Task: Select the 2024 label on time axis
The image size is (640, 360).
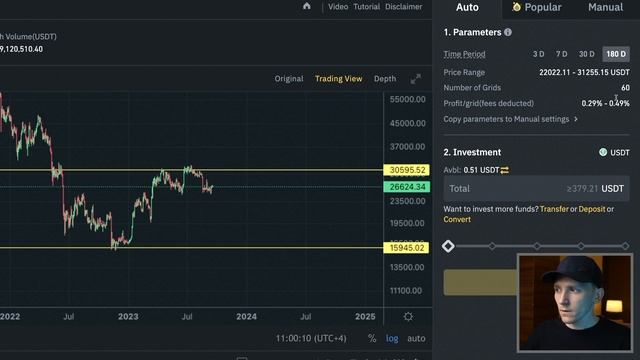Action: coord(246,317)
